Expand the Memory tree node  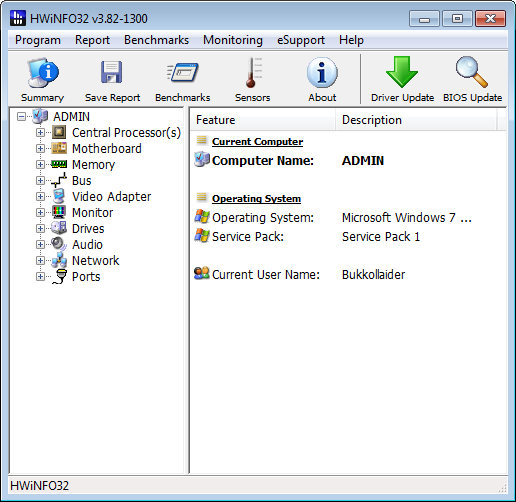click(40, 165)
